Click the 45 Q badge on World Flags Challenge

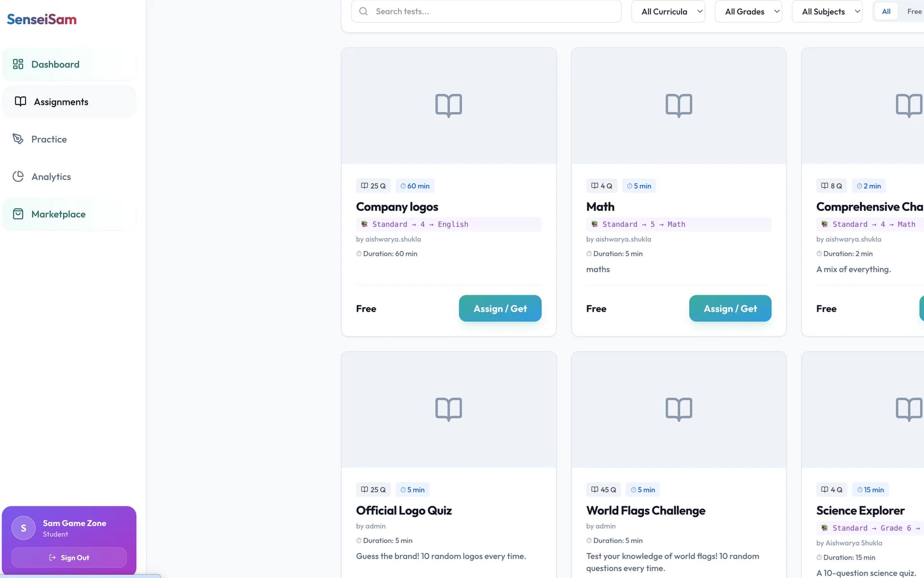pos(603,490)
